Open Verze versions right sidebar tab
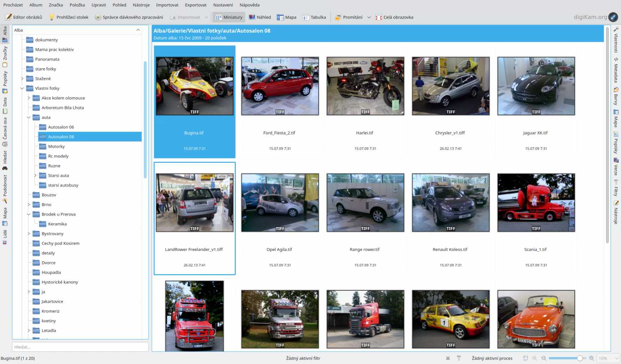 pyautogui.click(x=616, y=166)
